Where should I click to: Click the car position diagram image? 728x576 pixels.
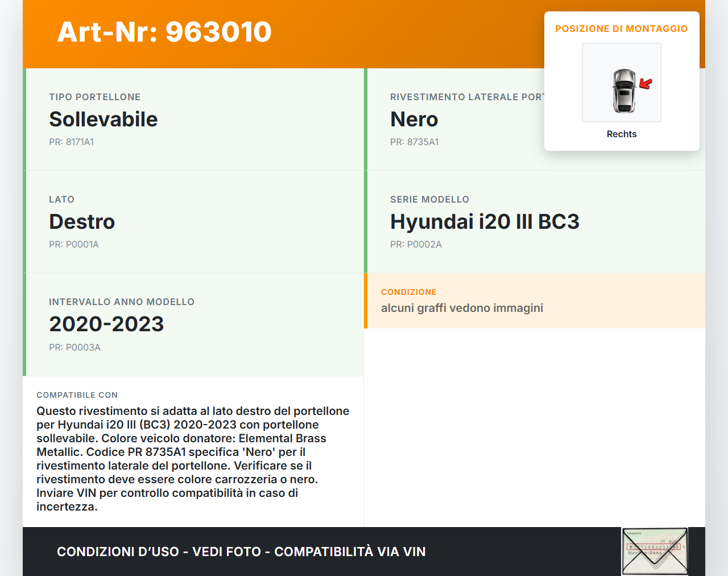[621, 83]
